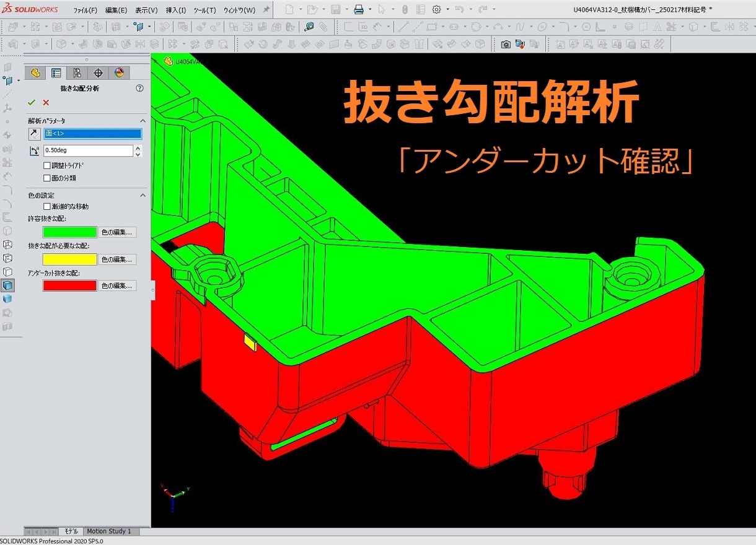The image size is (756, 545).
Task: Open 表示(V) menu
Action: point(146,11)
